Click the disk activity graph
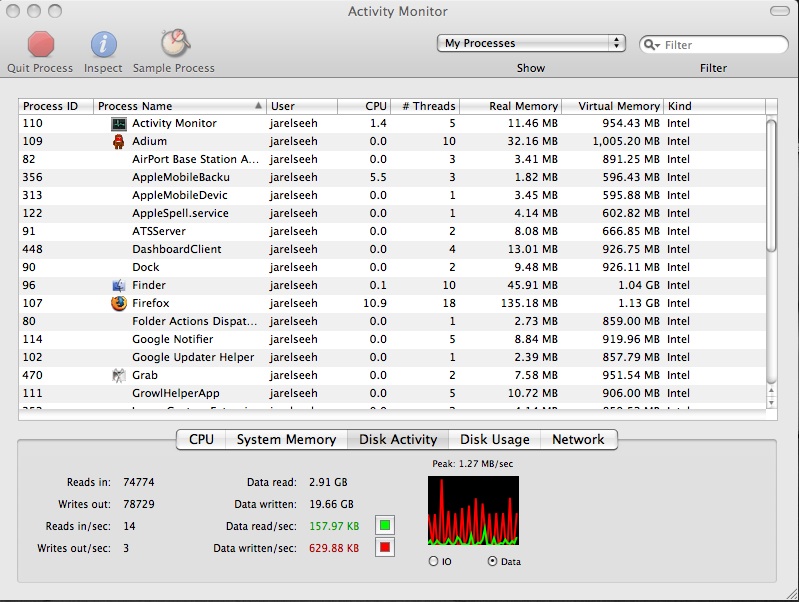 pyautogui.click(x=473, y=510)
